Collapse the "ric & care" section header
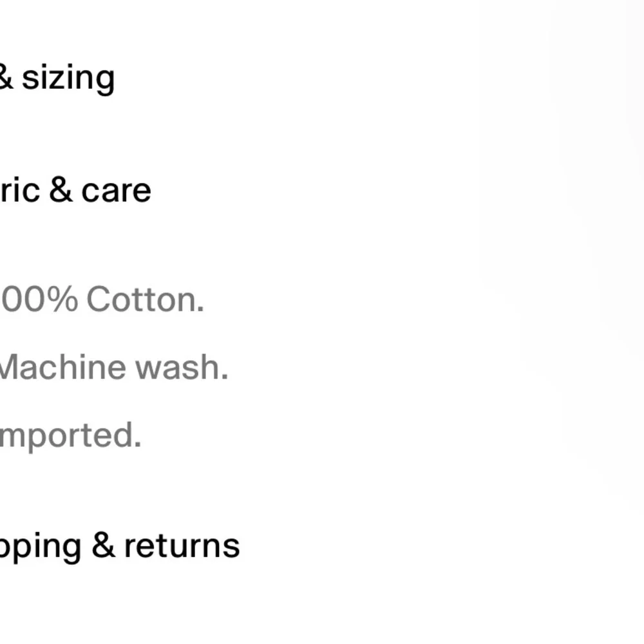The height and width of the screenshot is (644, 644). (75, 191)
